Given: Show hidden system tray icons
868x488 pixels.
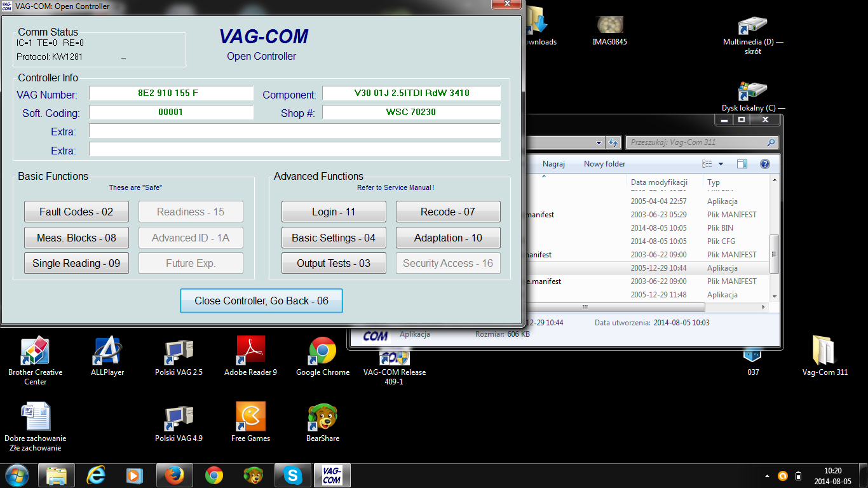Looking at the screenshot, I should click(766, 476).
